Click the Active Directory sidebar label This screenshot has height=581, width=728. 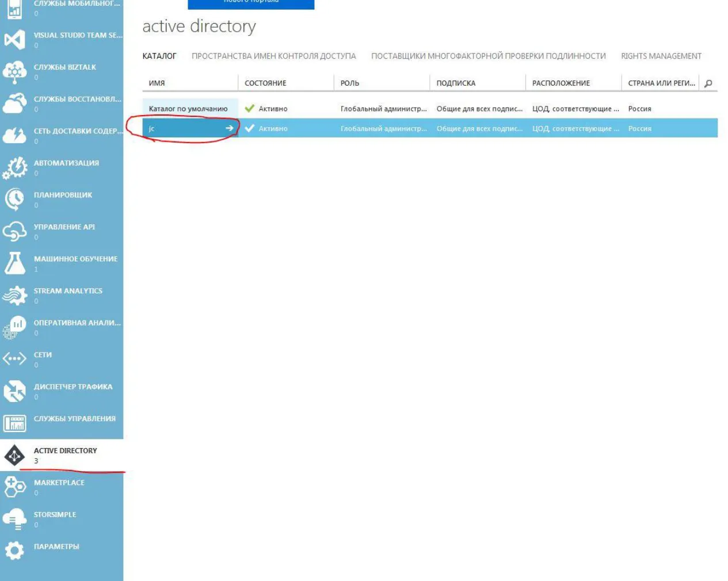(66, 451)
